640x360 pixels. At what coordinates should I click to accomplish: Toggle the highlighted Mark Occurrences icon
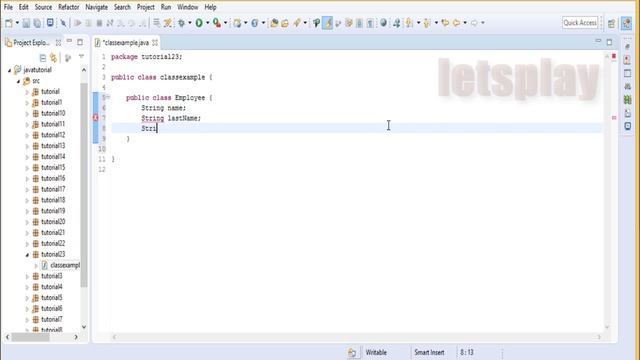pos(327,23)
